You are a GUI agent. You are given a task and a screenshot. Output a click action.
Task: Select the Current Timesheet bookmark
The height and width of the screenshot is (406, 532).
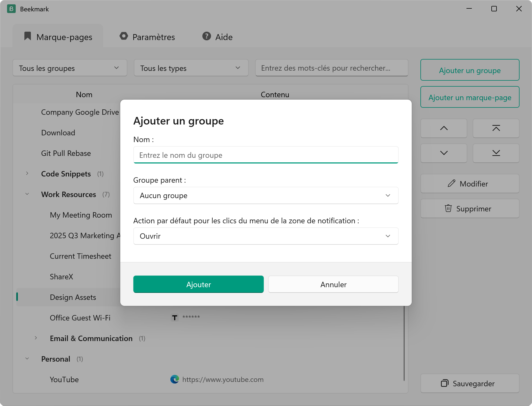click(80, 256)
